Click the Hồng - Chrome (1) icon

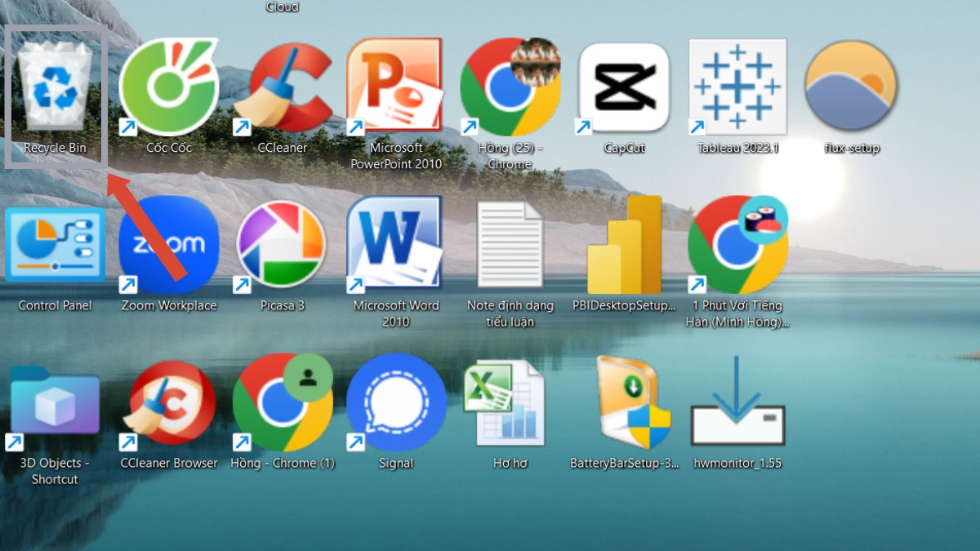pos(283,402)
